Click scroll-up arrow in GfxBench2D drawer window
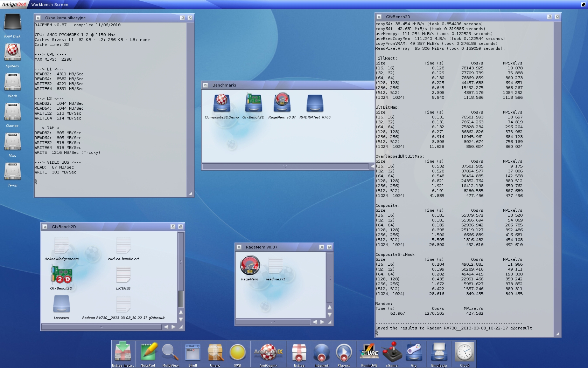 pyautogui.click(x=181, y=312)
